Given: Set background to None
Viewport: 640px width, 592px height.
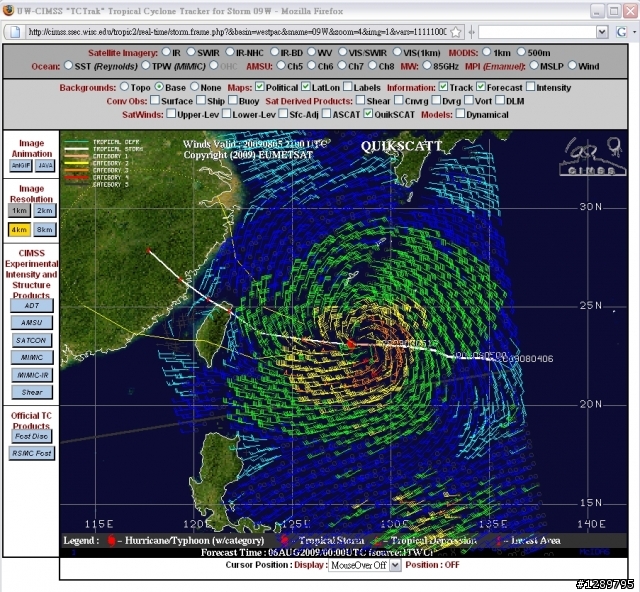Looking at the screenshot, I should click(x=194, y=87).
